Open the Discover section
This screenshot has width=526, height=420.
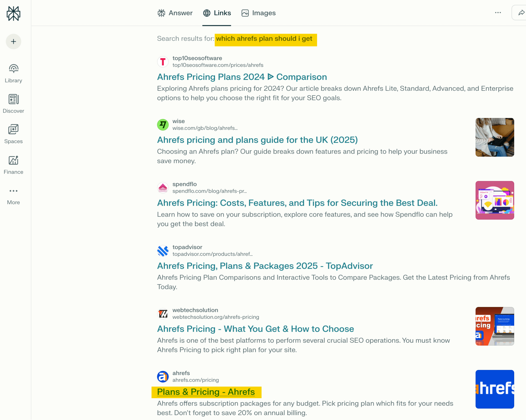pos(13,103)
